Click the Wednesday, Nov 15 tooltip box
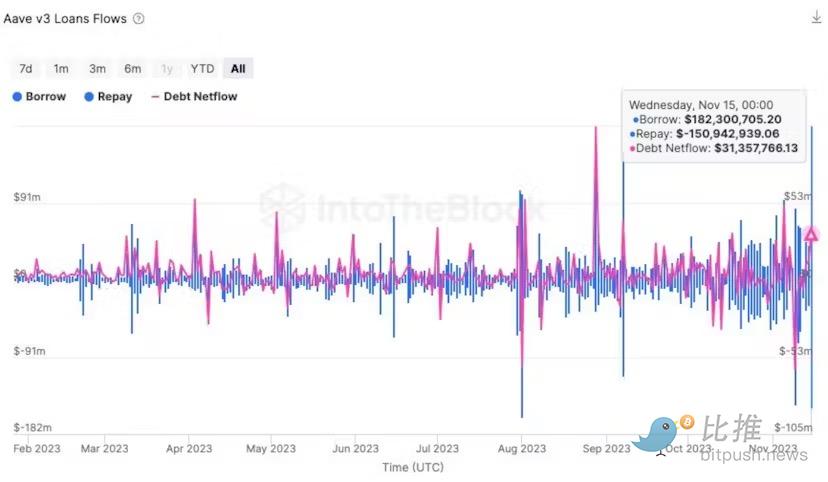 pos(714,125)
